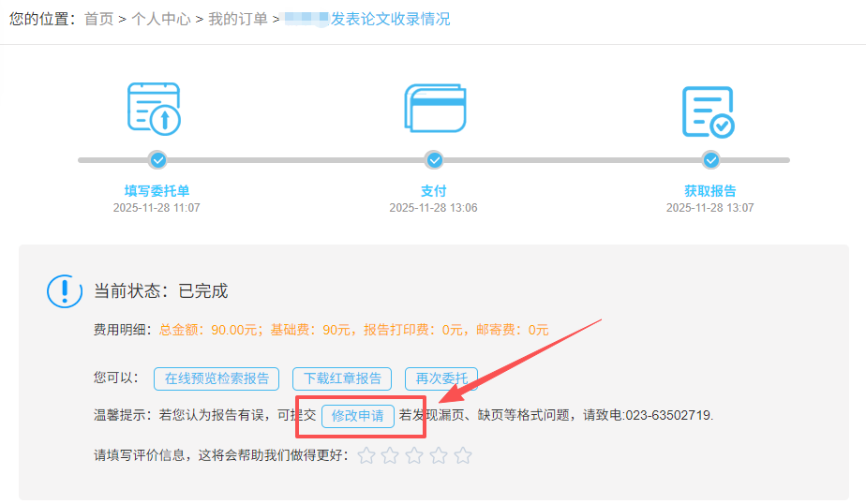The height and width of the screenshot is (504, 866).
Task: Click checkmark marker above 获取报告 label
Action: point(710,160)
